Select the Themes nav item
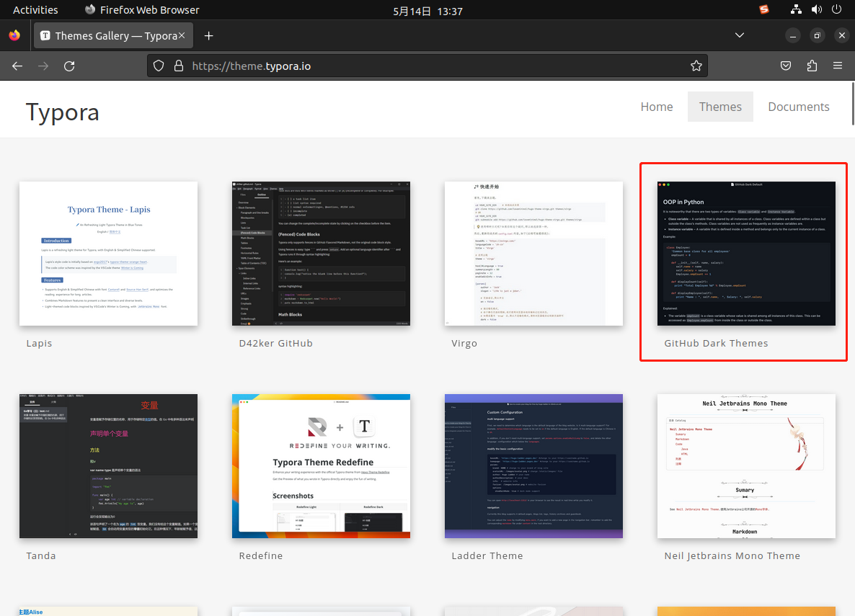 (720, 107)
